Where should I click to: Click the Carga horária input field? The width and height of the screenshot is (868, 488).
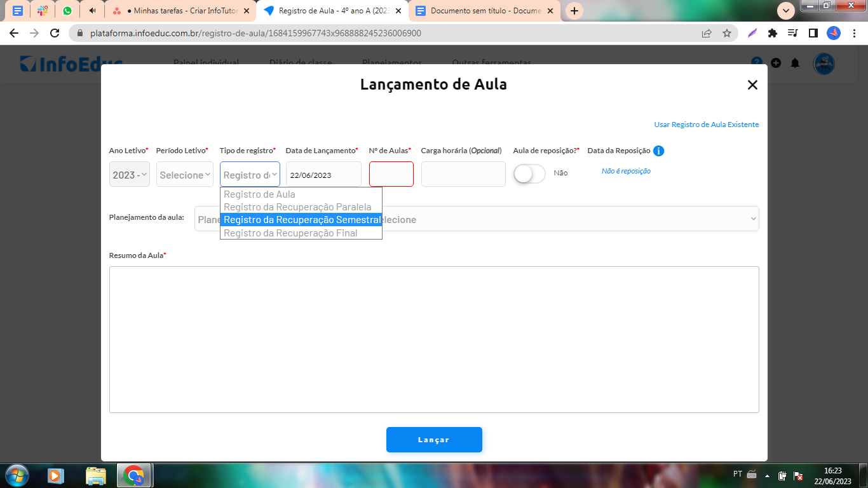click(463, 174)
